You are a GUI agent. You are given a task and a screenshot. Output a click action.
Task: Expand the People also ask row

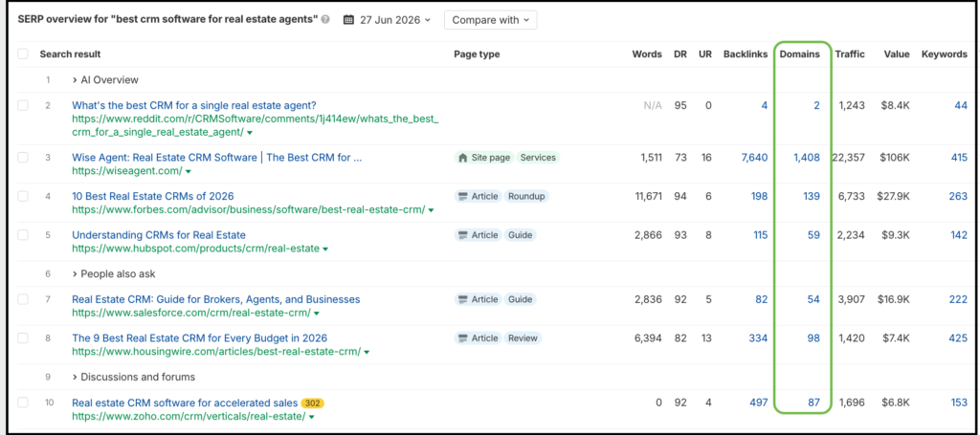114,274
